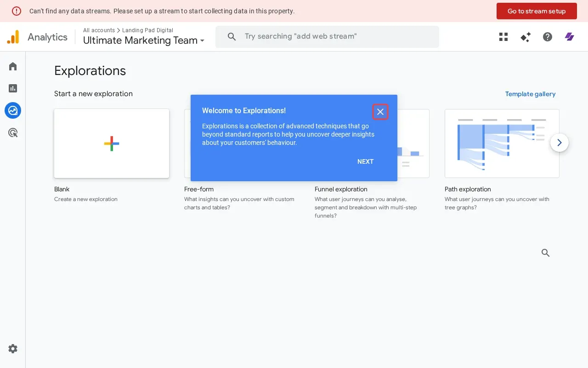Click the Diagnostics swirl icon

pyautogui.click(x=570, y=36)
